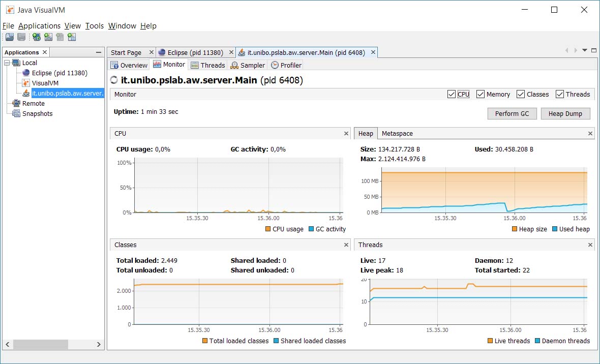The image size is (600, 364).
Task: Disable the Threads checkbox
Action: click(559, 94)
